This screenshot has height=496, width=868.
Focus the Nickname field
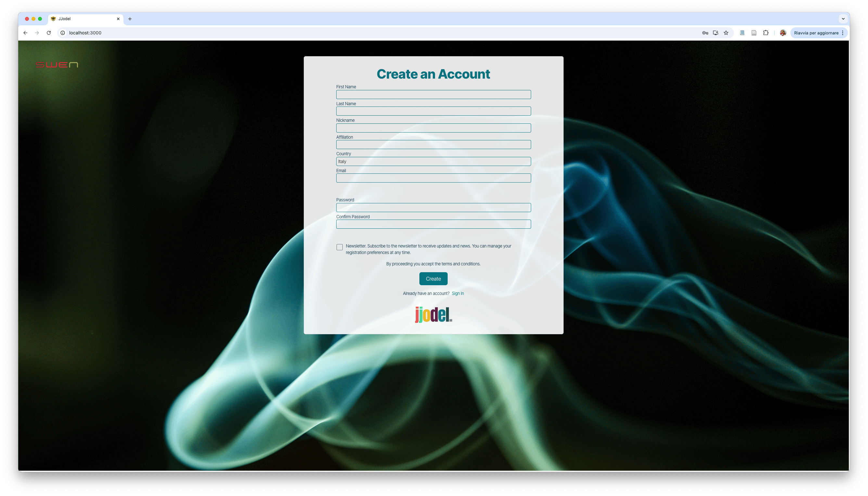[433, 128]
